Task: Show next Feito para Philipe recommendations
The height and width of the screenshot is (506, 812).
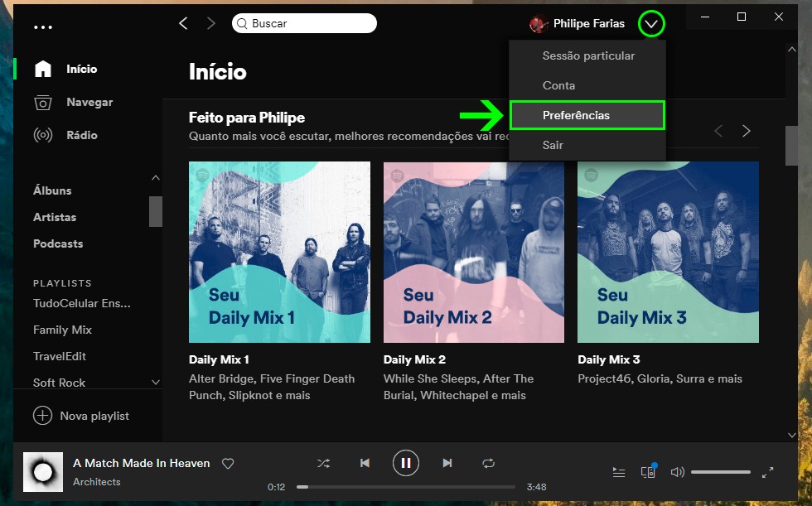Action: [x=747, y=131]
